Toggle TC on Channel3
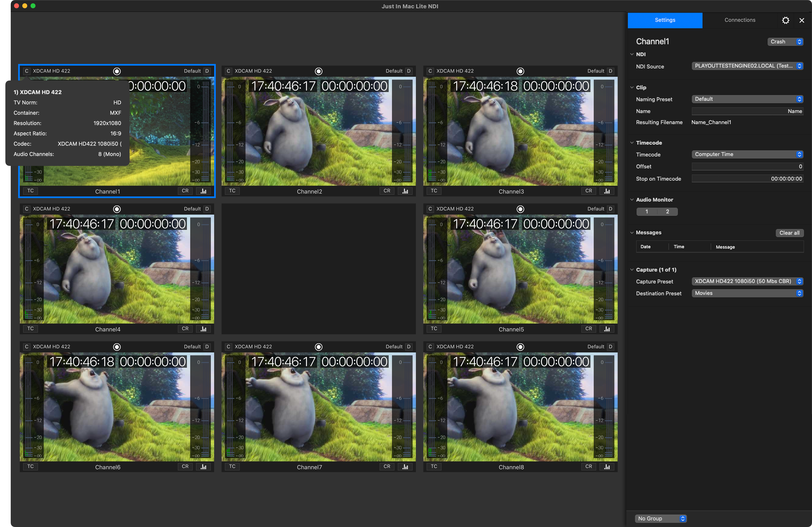Viewport: 812px width, 527px height. click(x=434, y=191)
